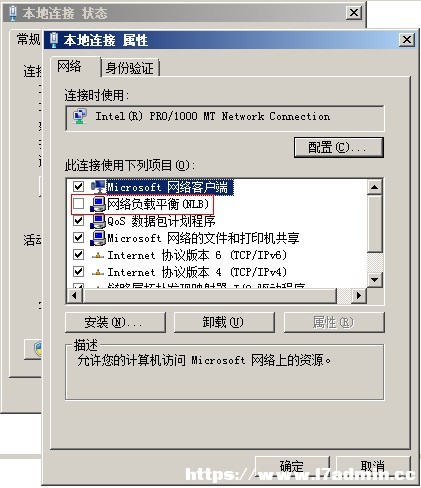
Task: Open adapter settings with 配置(C) button
Action: point(339,147)
